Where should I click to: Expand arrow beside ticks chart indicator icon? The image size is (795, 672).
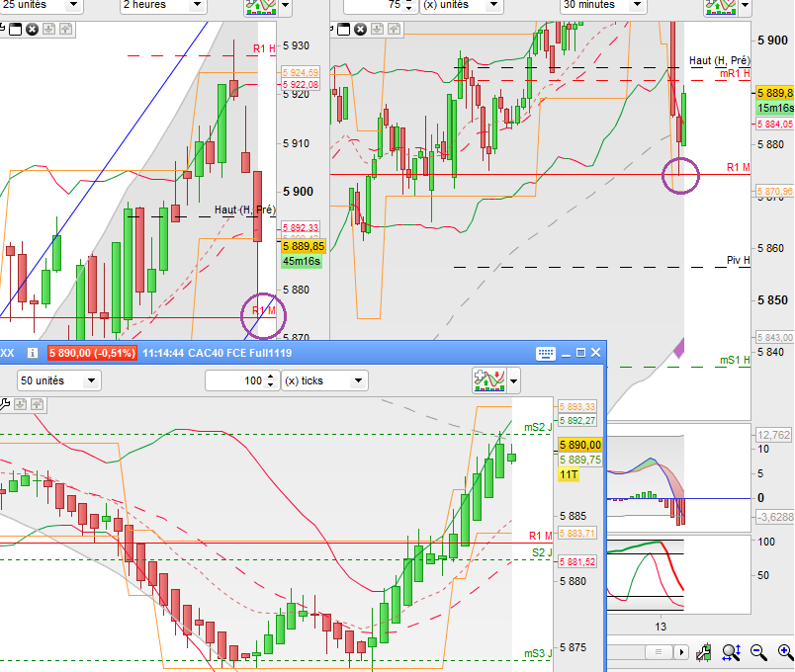coord(513,381)
